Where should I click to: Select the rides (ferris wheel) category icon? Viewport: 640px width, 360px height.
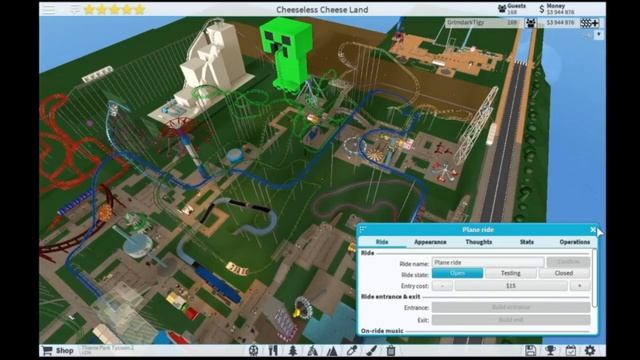(x=253, y=351)
